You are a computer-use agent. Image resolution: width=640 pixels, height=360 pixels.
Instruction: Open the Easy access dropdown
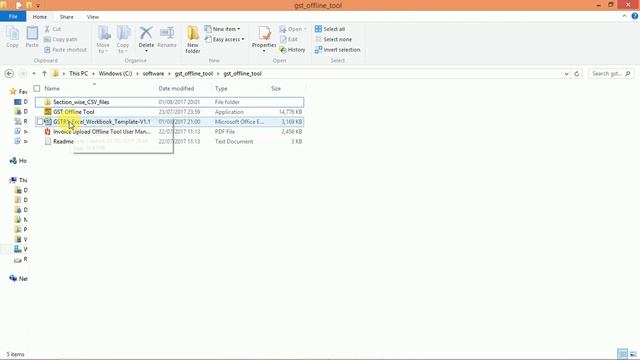pos(224,40)
